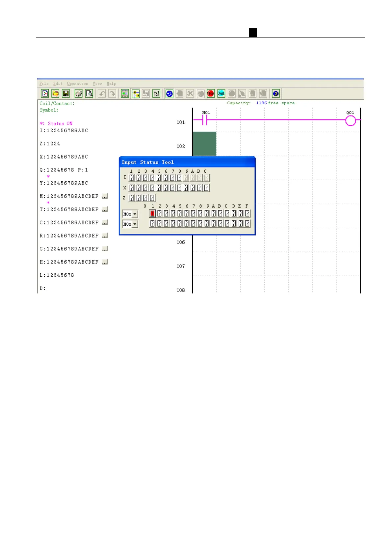Expand the N0x dropdown
This screenshot has width=392, height=554.
point(135,224)
